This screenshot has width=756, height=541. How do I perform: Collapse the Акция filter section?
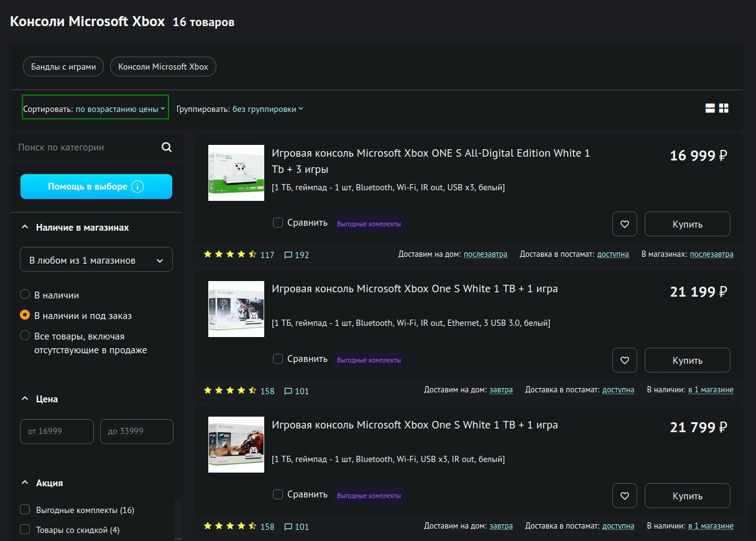[x=25, y=483]
